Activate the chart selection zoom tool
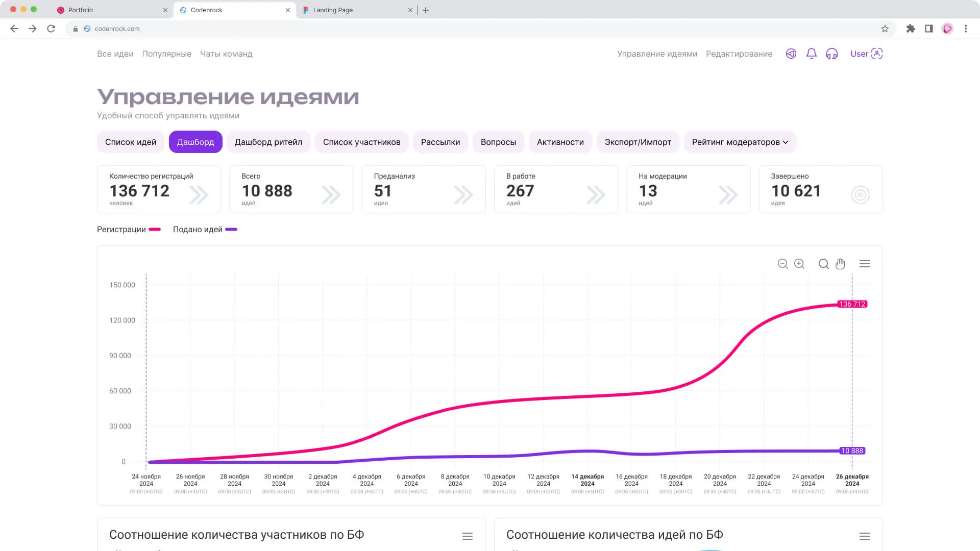980x551 pixels. click(x=823, y=264)
